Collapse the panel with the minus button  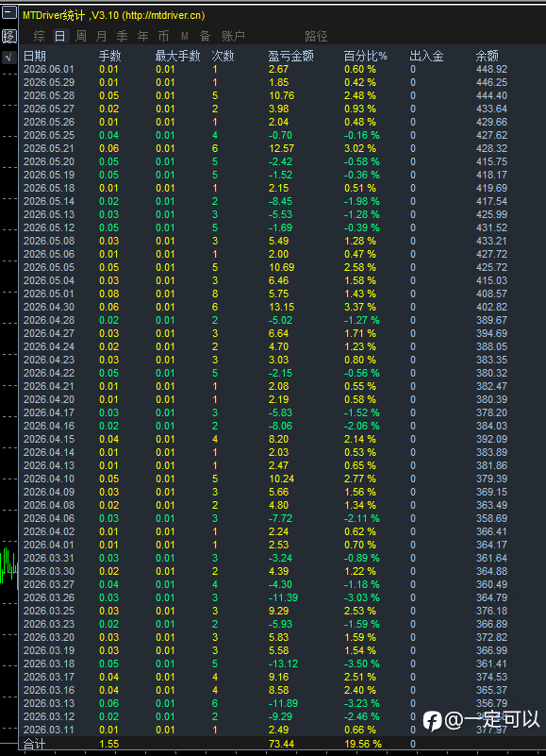9,13
